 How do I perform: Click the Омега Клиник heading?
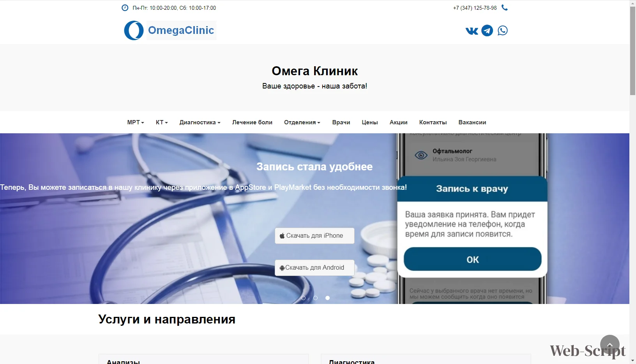point(314,71)
